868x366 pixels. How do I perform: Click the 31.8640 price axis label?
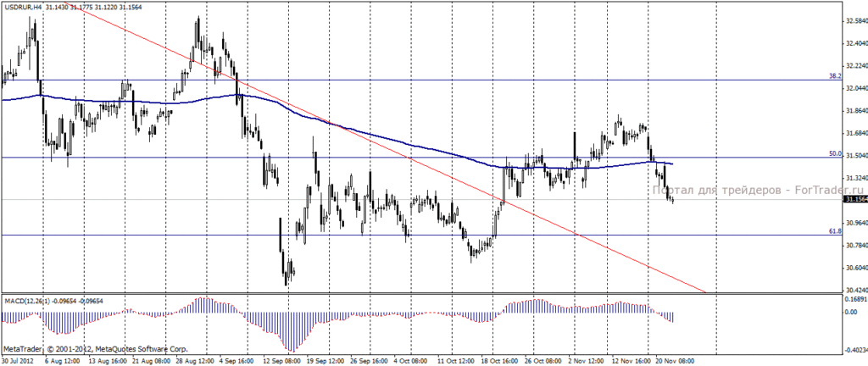tap(856, 111)
